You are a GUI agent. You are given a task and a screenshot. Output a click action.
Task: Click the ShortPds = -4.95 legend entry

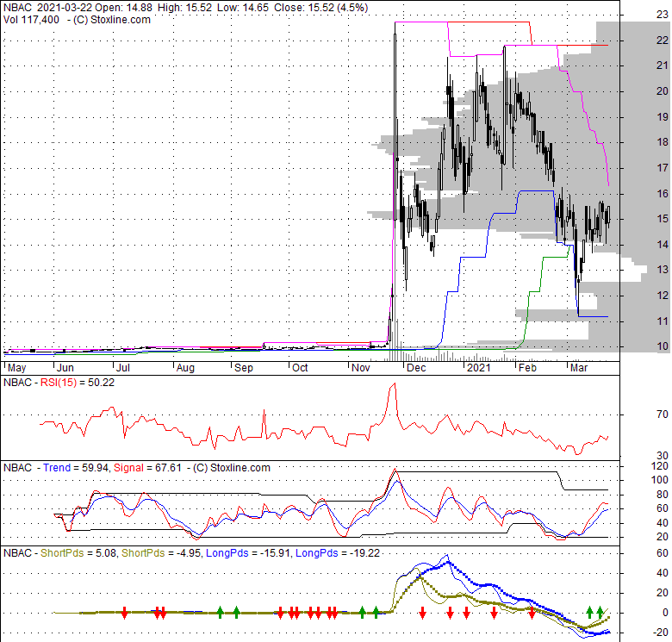tap(161, 553)
